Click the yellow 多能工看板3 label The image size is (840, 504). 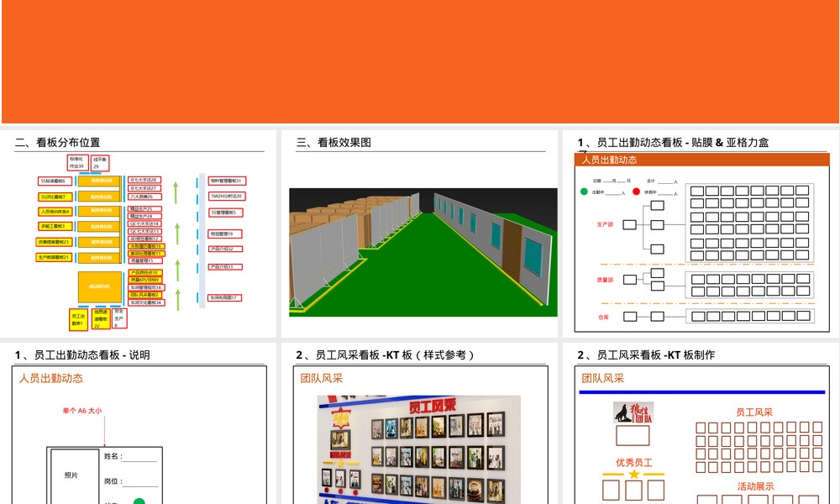(55, 227)
